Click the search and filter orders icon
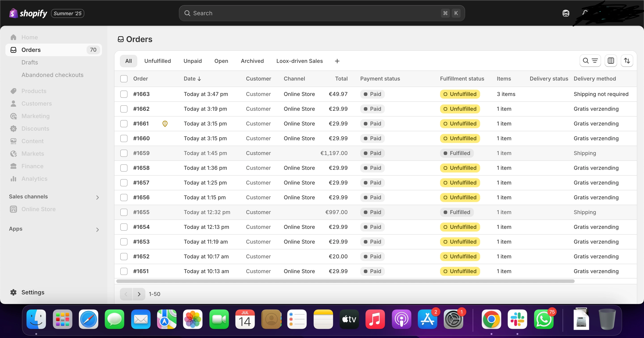This screenshot has width=644, height=338. pos(590,61)
